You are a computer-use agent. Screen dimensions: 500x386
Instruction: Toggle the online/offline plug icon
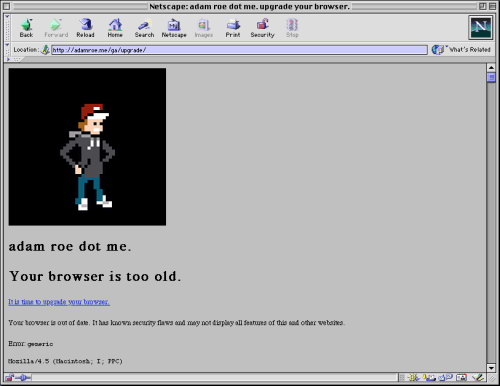[23, 378]
